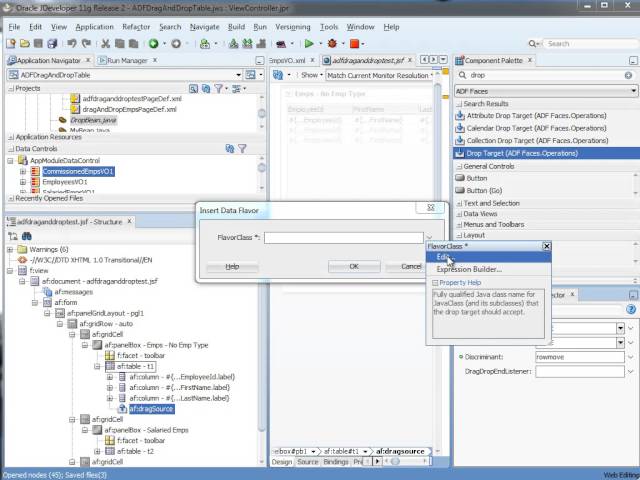Choose Edit in the FlavorClass popup
Image resolution: width=640 pixels, height=480 pixels.
(x=488, y=257)
